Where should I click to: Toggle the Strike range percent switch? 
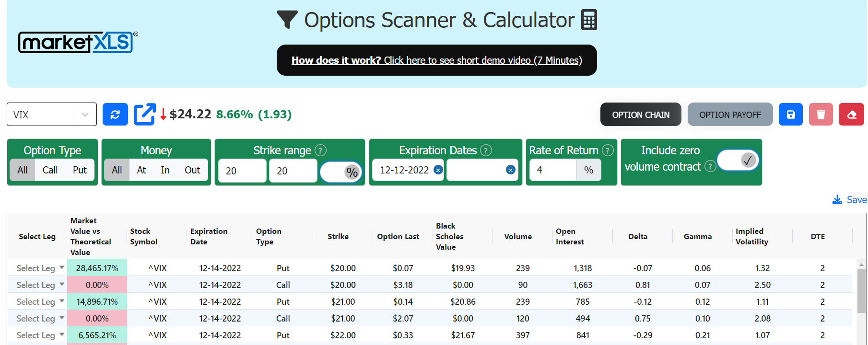(340, 172)
